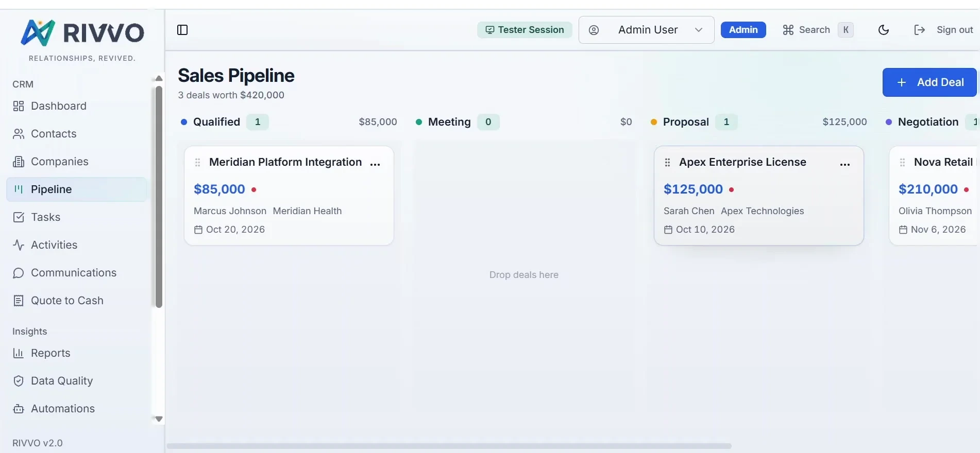Click the Apex deal drag handle
Screen dimensions: 980x453
[667, 163]
